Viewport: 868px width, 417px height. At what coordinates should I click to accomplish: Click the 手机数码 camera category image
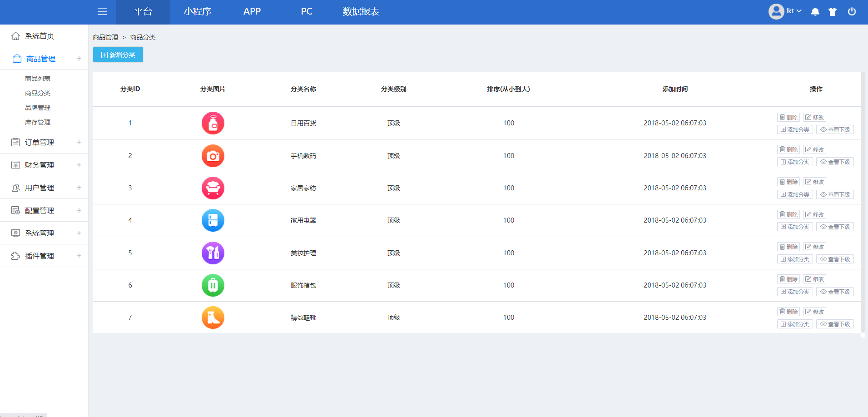point(213,156)
